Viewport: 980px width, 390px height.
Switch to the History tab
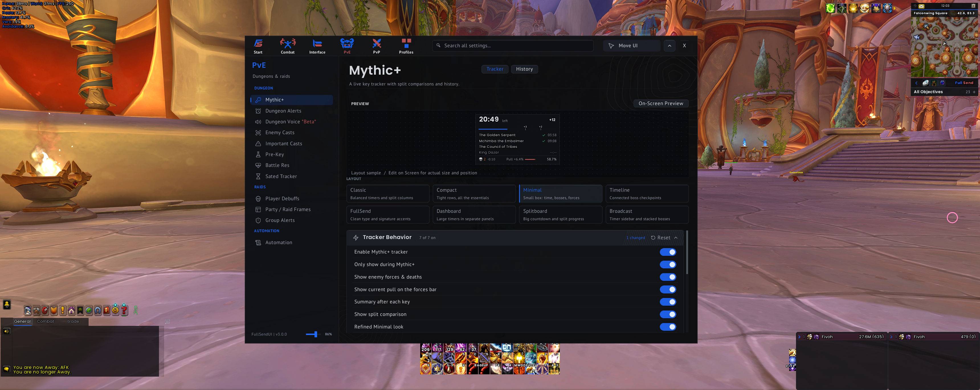524,69
